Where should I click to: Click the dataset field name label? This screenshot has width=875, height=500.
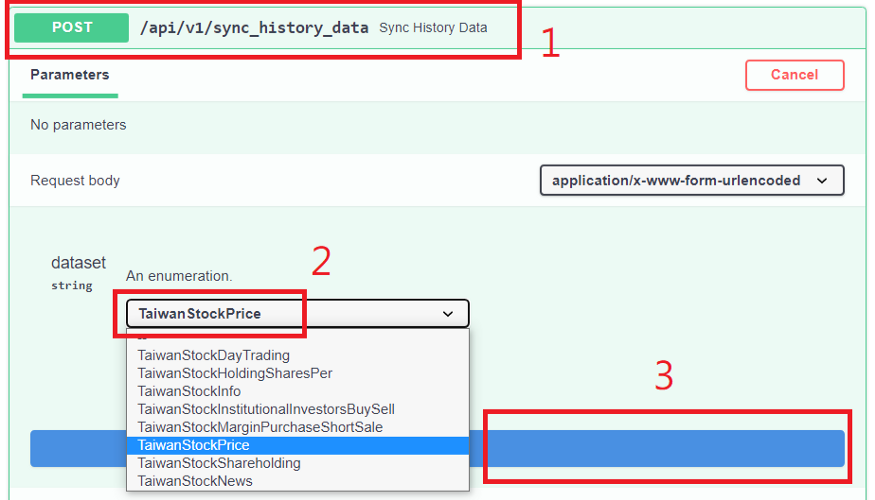click(x=78, y=263)
